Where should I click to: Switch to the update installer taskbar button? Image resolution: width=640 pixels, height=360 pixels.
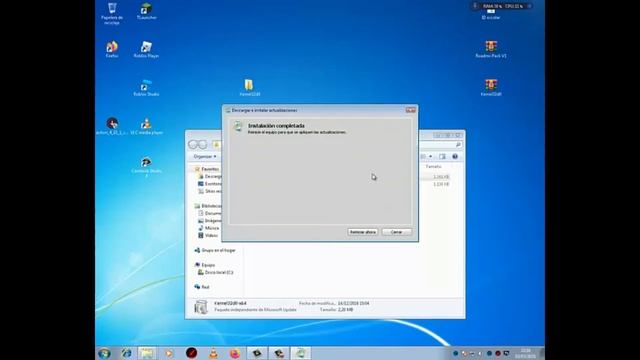point(301,353)
